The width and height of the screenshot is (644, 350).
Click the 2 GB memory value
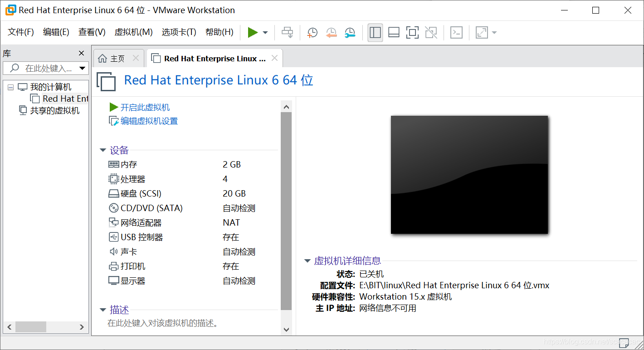tap(232, 164)
